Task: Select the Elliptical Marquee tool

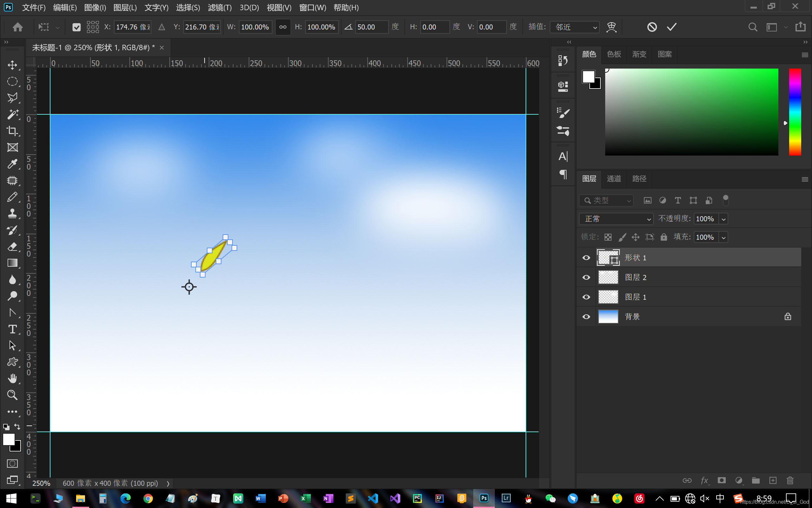Action: pyautogui.click(x=12, y=81)
